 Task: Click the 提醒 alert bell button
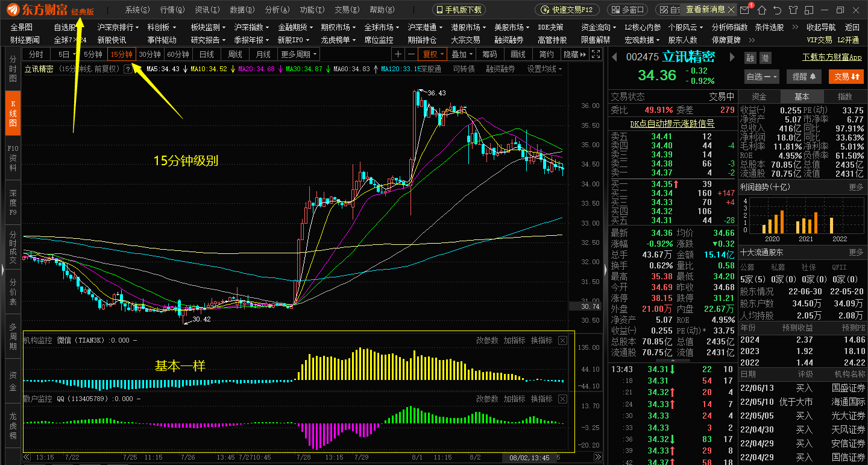[x=804, y=77]
